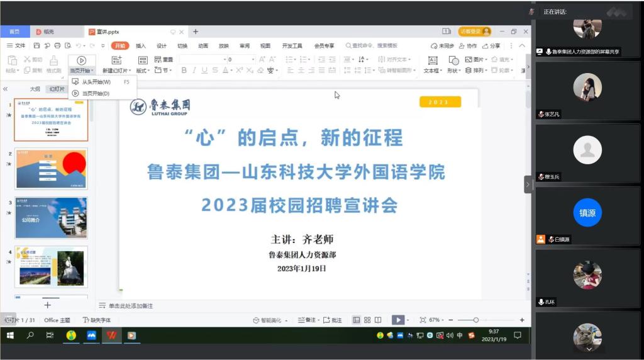Click the 形状 shapes icon
The image size is (644, 360).
pyautogui.click(x=453, y=60)
